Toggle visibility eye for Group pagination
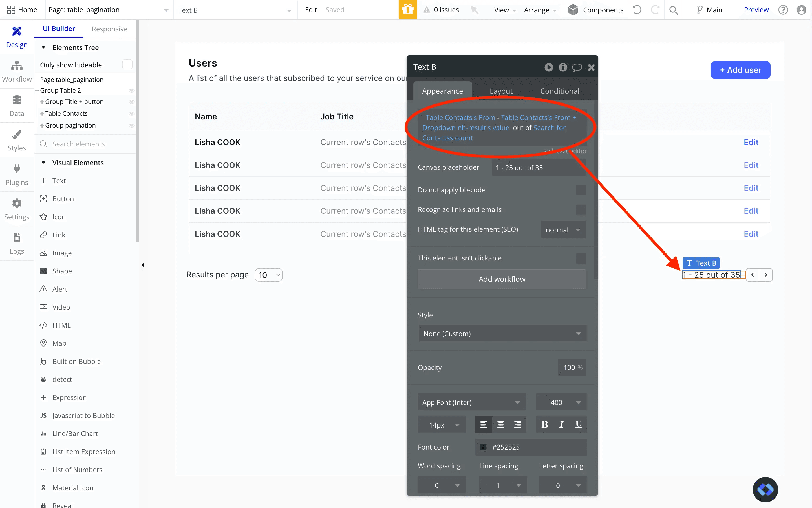This screenshot has width=812, height=508. 132,125
